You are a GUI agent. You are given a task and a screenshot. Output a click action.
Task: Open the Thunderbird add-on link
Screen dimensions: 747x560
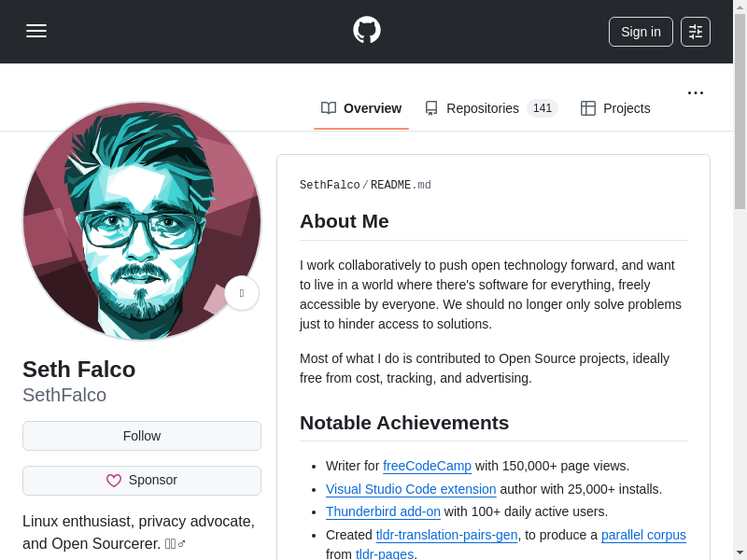[x=383, y=511]
